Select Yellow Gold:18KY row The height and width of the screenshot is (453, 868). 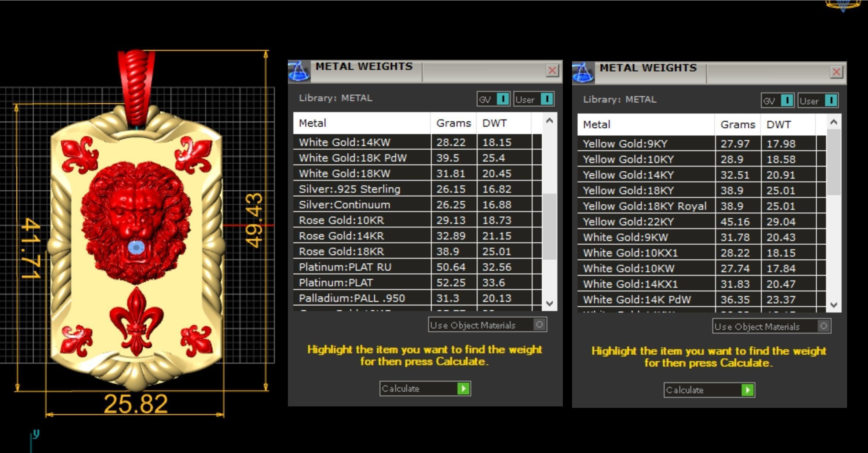pos(628,191)
